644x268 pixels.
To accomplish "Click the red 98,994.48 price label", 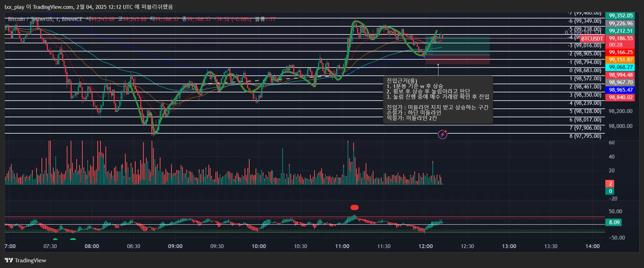I will (621, 75).
